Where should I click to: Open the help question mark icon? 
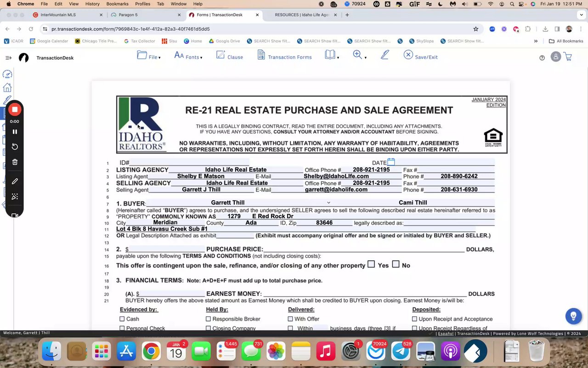click(542, 58)
